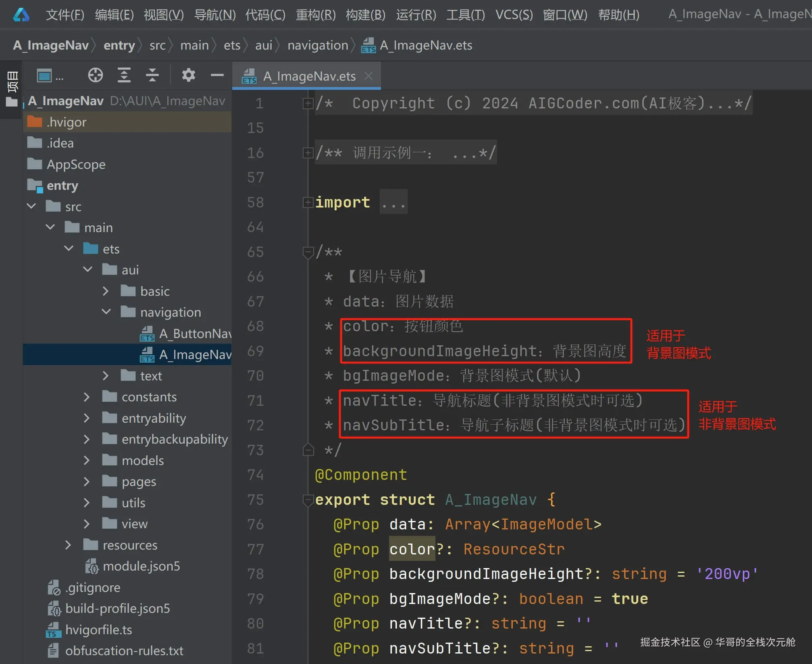Viewport: 812px width, 664px height.
Task: Expand folded copyright comment on line 1
Action: [308, 104]
